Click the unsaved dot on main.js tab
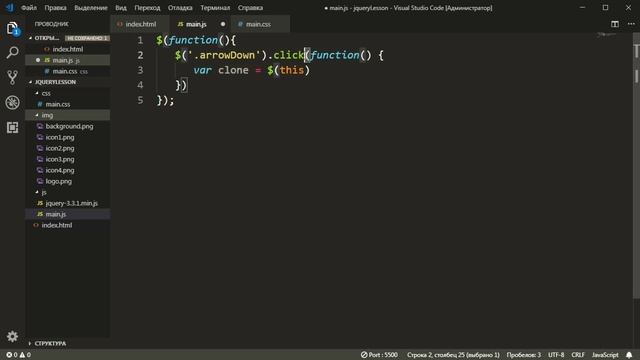The height and width of the screenshot is (360, 640). pyautogui.click(x=223, y=24)
